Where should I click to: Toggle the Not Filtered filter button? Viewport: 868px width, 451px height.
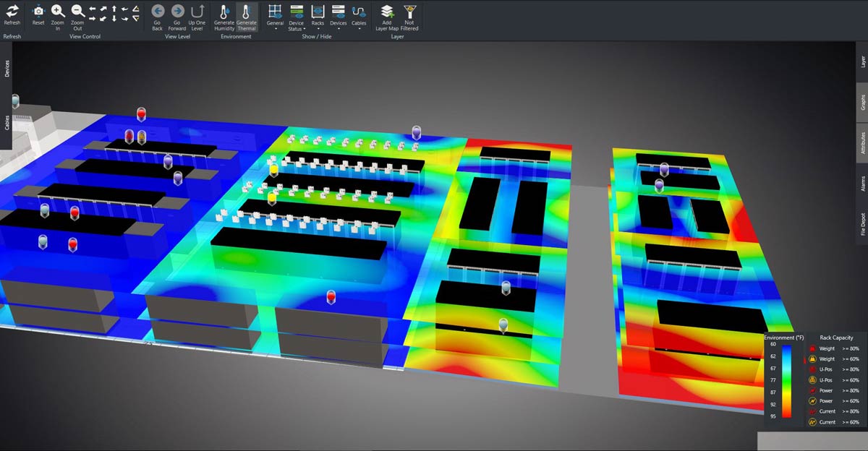tap(409, 12)
